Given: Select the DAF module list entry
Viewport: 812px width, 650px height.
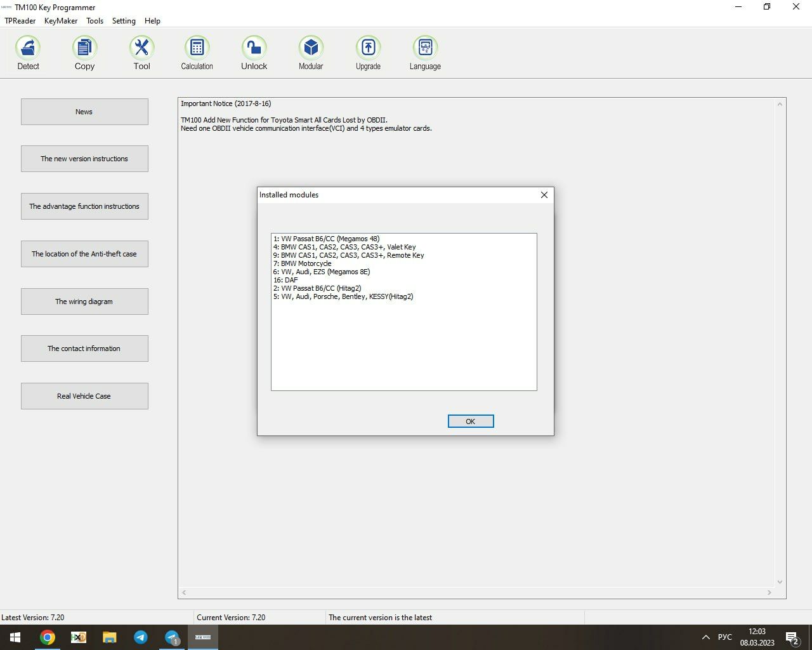Looking at the screenshot, I should [x=286, y=280].
